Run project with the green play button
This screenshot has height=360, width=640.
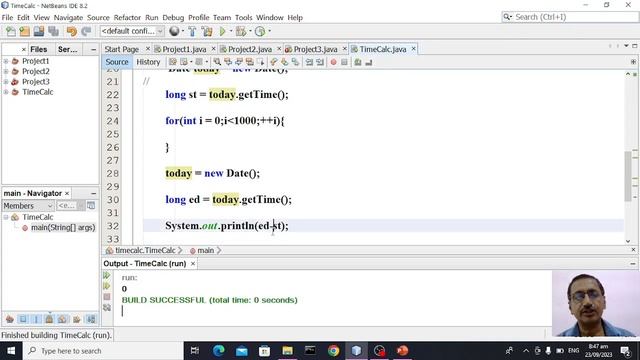click(222, 31)
